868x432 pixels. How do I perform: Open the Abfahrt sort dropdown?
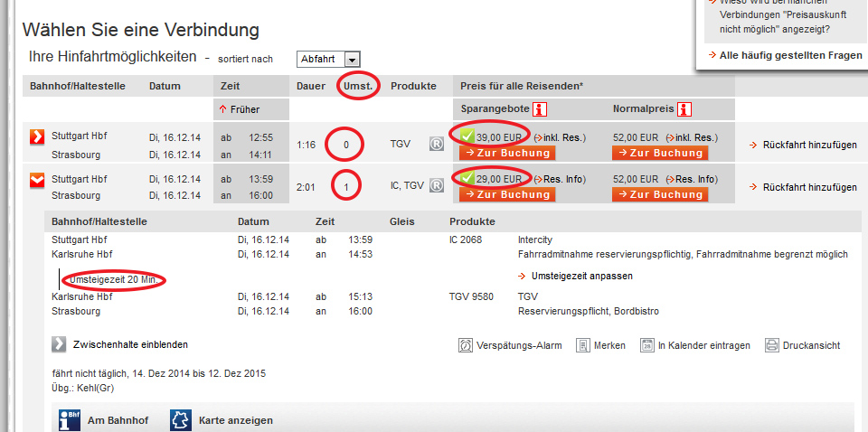click(329, 60)
